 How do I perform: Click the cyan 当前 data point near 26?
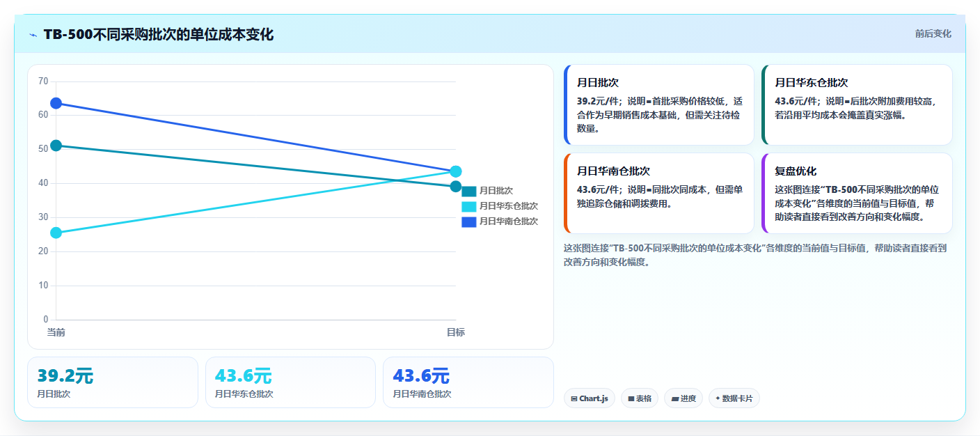click(x=56, y=233)
